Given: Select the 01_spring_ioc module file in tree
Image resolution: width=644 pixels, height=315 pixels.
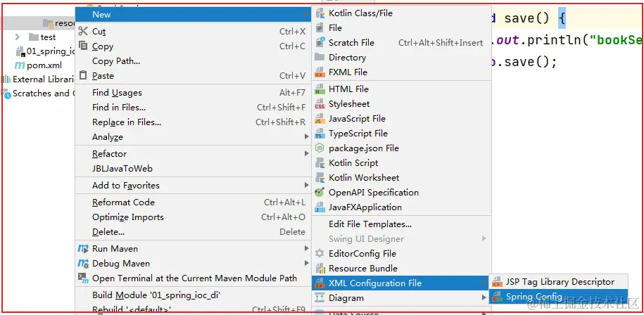Looking at the screenshot, I should pyautogui.click(x=51, y=51).
